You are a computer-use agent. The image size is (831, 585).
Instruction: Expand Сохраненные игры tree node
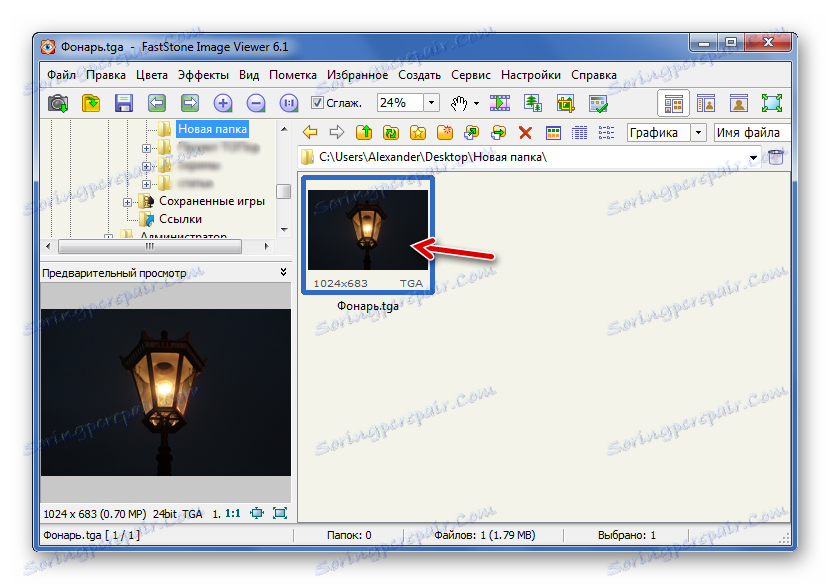[127, 202]
